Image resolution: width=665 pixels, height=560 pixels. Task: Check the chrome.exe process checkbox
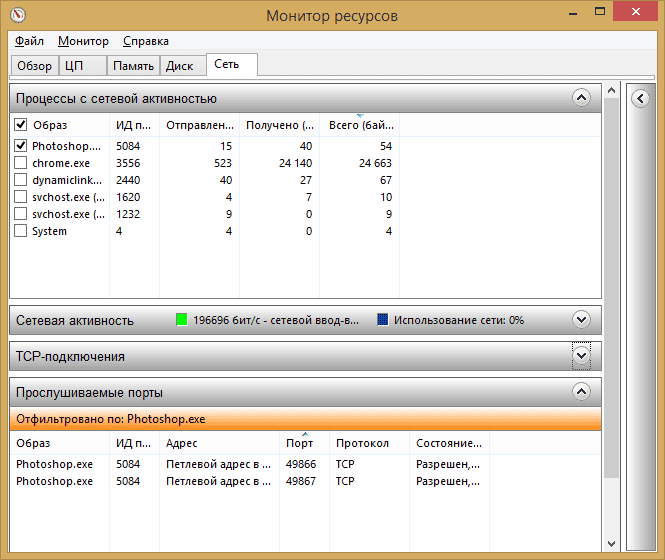(x=21, y=163)
